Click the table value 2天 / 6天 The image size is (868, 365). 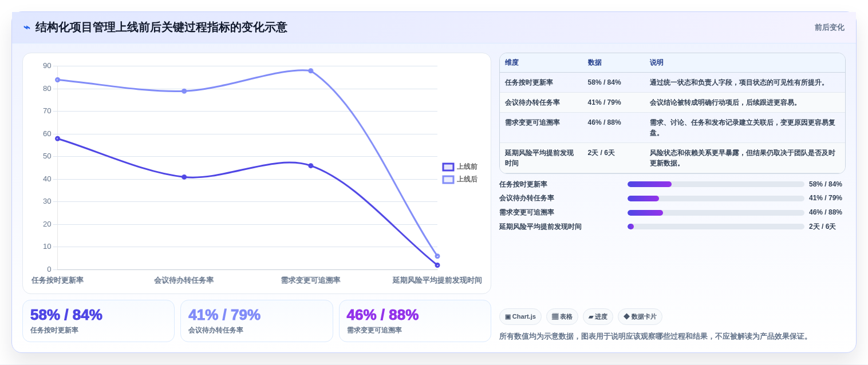601,153
